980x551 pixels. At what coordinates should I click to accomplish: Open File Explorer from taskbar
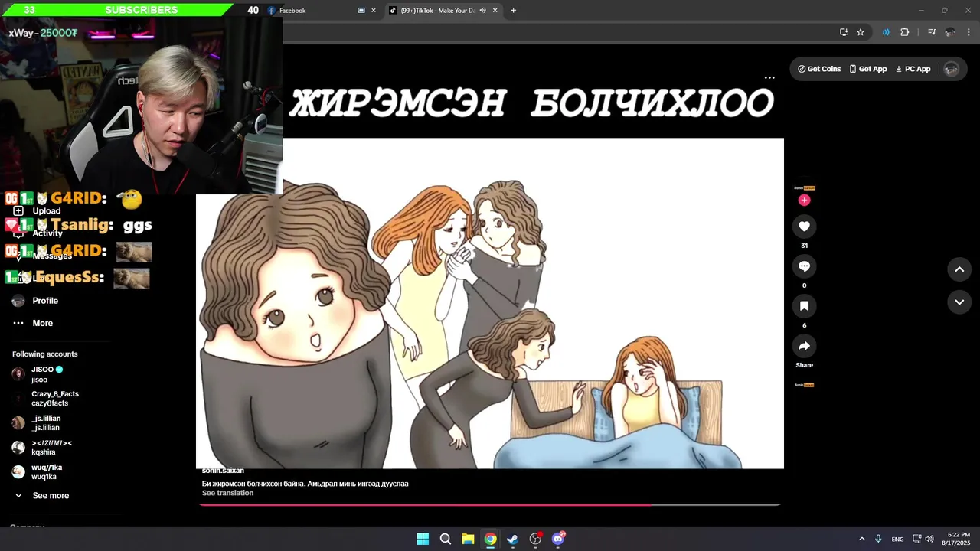(468, 539)
